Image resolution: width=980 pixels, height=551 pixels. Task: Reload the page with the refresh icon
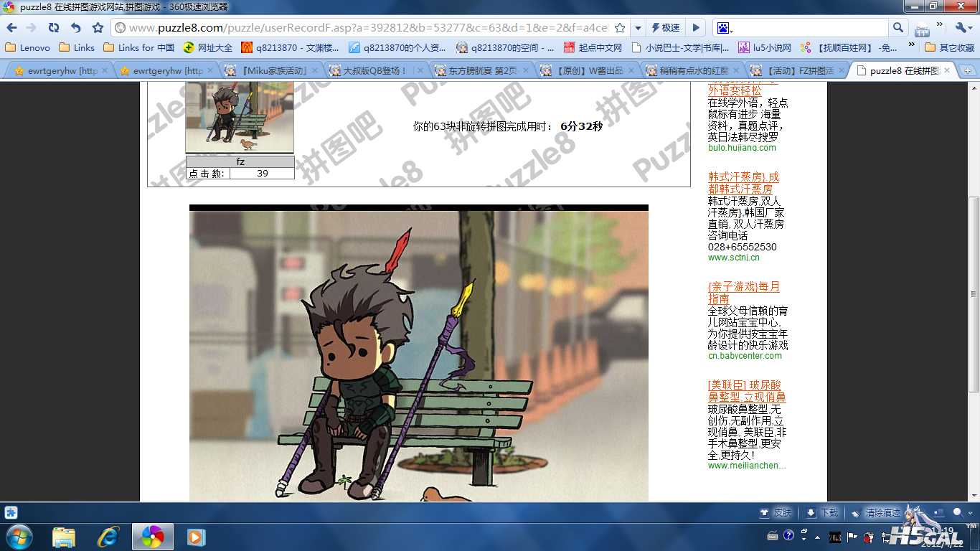coord(54,28)
